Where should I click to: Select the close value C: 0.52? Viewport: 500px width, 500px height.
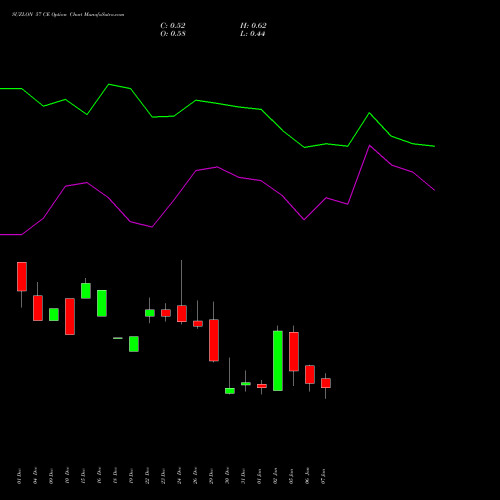pos(173,26)
